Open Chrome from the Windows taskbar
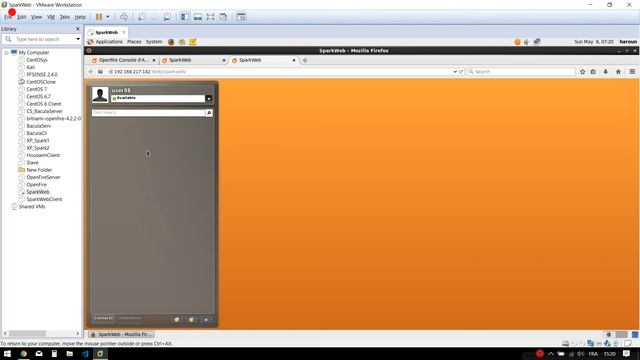 [x=24, y=354]
